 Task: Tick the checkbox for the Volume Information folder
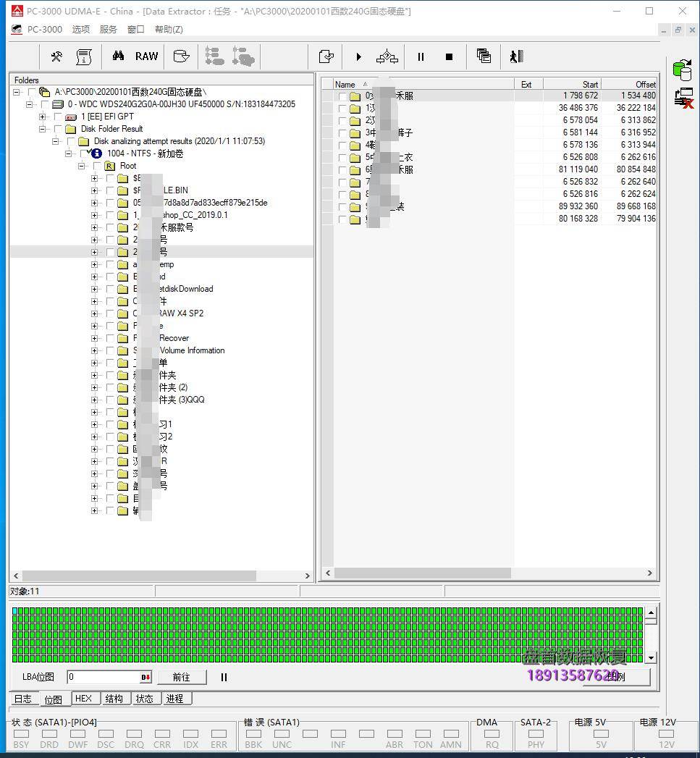coord(110,351)
